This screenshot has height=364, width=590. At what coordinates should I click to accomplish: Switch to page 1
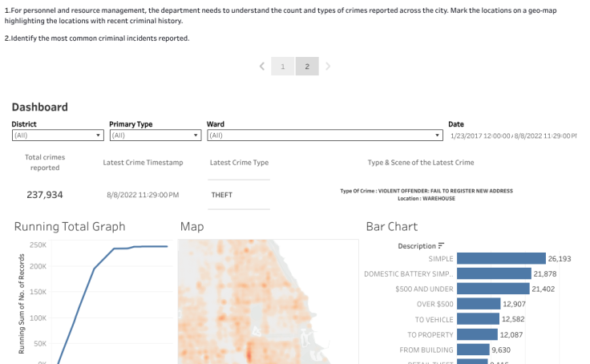pos(282,67)
